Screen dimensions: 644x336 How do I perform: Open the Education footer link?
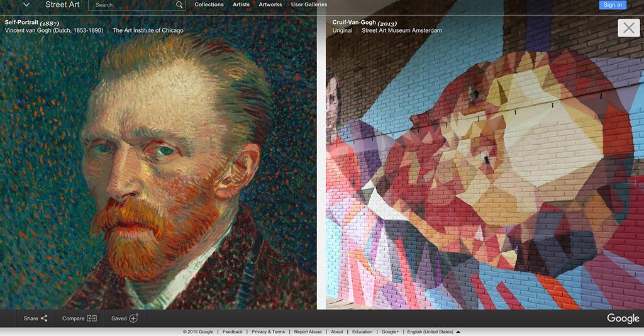pyautogui.click(x=362, y=332)
